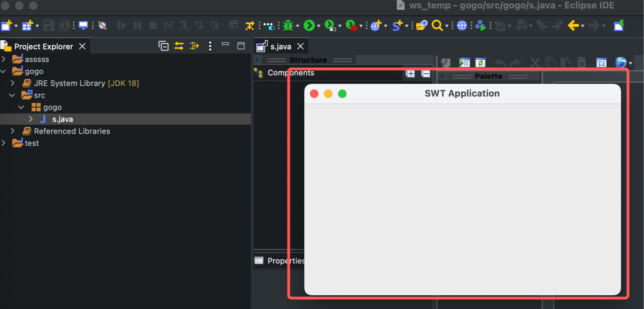
Task: Close the s.java editor tab
Action: point(301,46)
